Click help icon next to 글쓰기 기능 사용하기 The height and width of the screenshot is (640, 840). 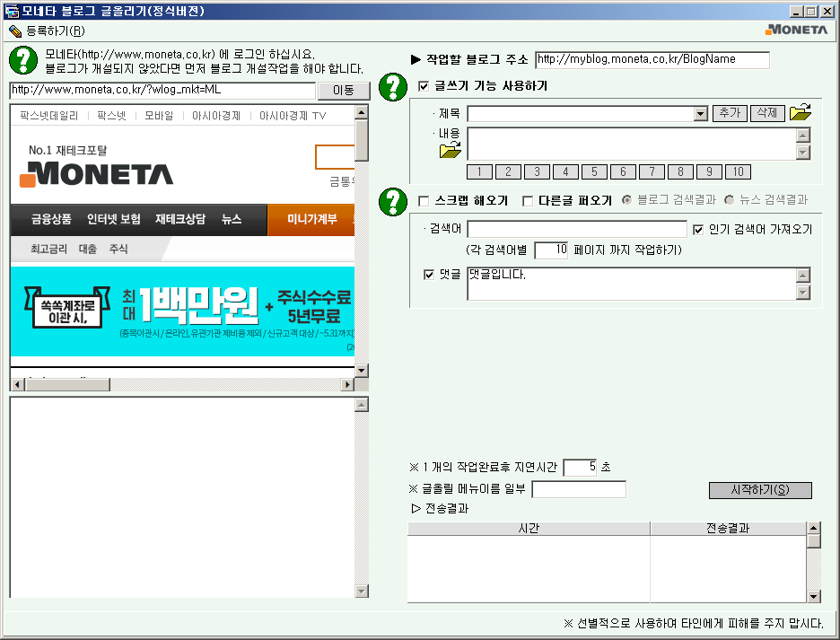(393, 87)
